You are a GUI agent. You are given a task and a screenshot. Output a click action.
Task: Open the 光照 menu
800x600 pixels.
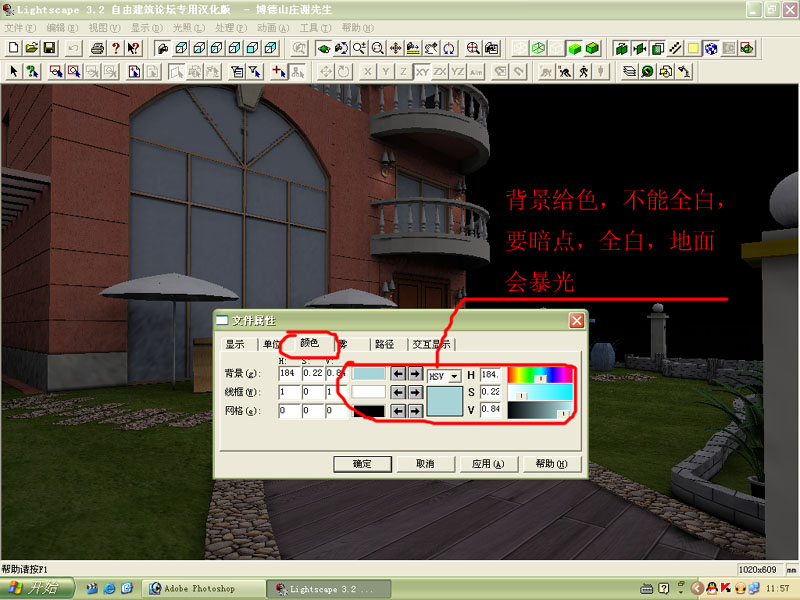point(188,28)
